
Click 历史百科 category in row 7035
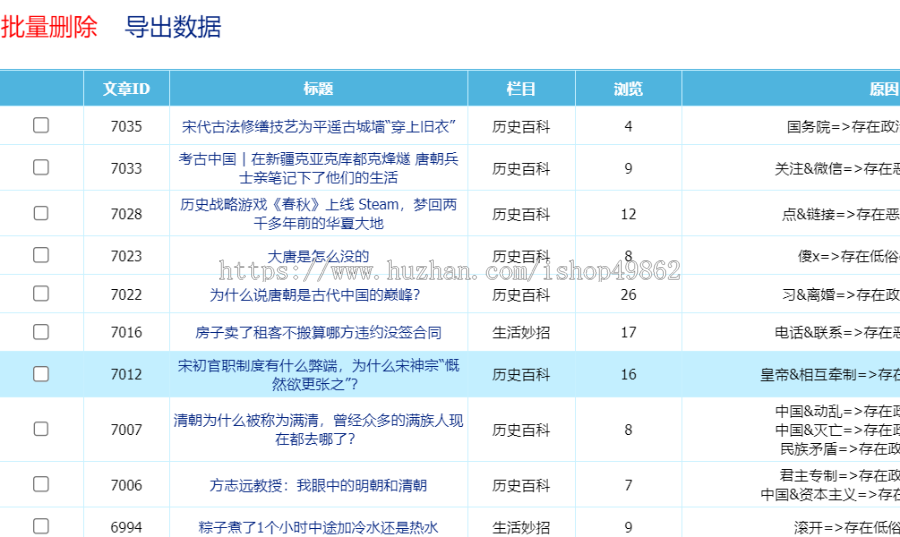click(521, 126)
